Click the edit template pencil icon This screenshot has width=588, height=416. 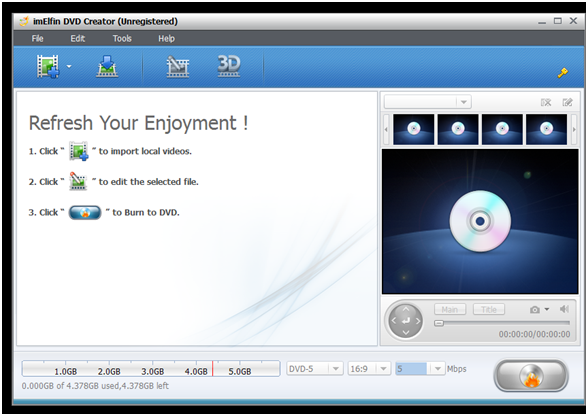pos(567,102)
